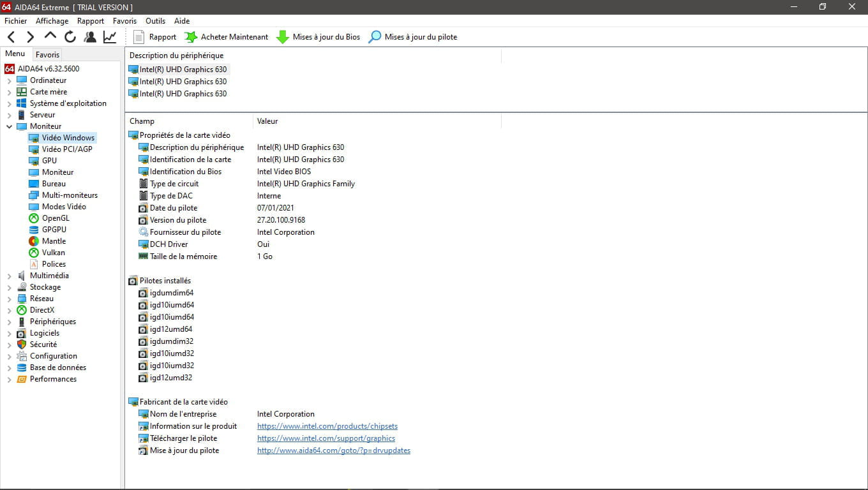Open the intel.com/support/graphics link
Viewport: 868px width, 490px height.
click(x=326, y=438)
